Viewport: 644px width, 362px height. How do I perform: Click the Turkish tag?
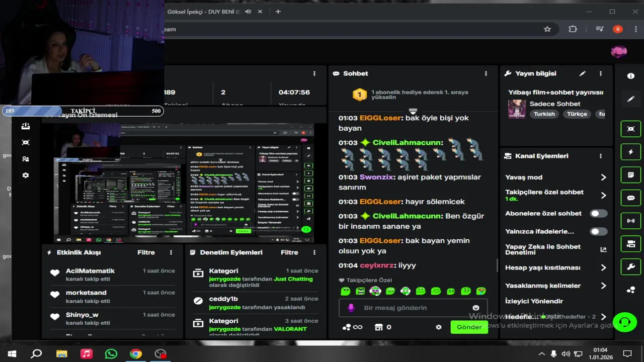click(x=544, y=114)
